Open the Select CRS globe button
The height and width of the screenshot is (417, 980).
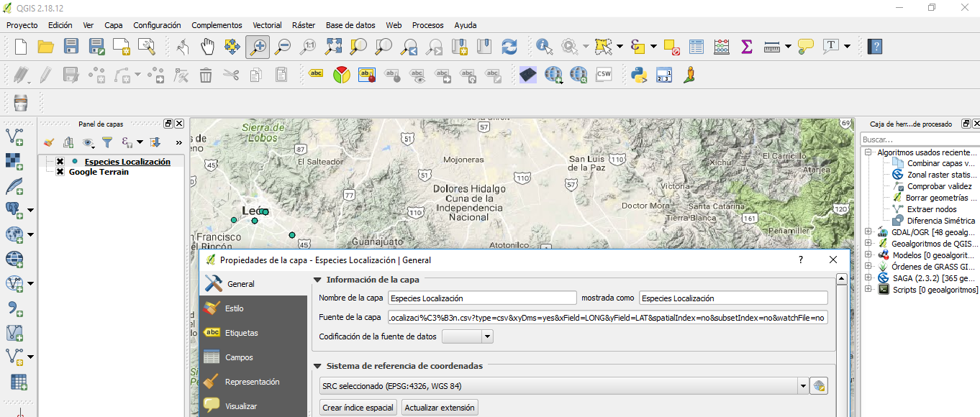click(x=819, y=386)
